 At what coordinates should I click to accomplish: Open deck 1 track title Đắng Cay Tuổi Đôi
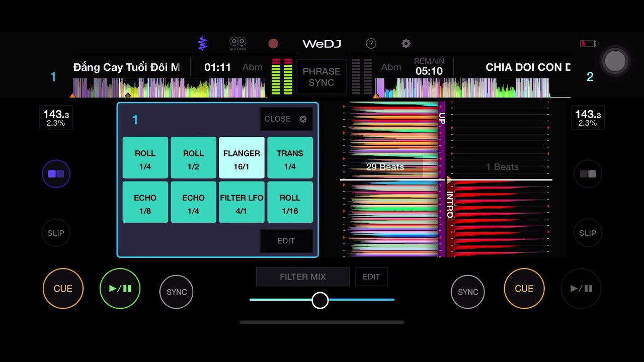(x=126, y=67)
